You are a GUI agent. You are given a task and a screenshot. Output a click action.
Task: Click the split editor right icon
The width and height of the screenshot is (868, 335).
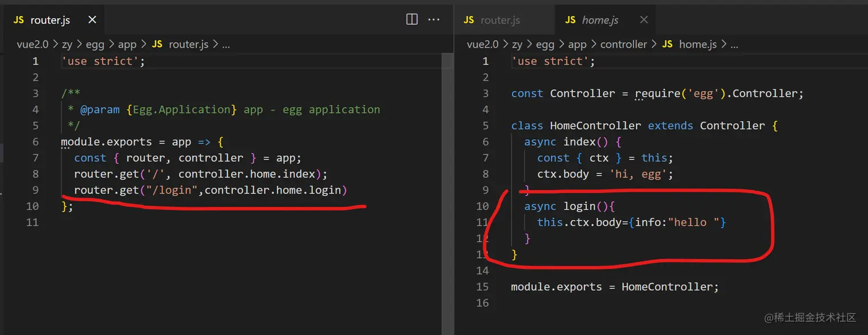coord(412,20)
